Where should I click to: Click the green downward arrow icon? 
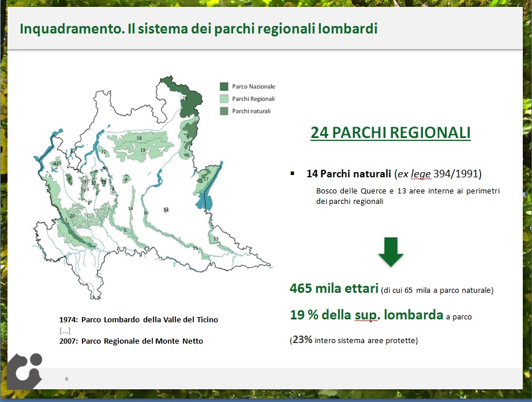391,251
